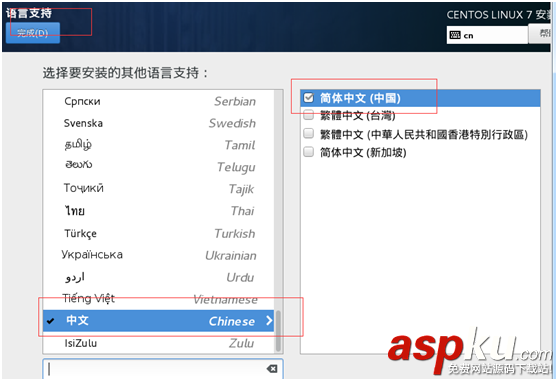Click the 完成(D) done button
The height and width of the screenshot is (381, 558).
click(x=33, y=33)
